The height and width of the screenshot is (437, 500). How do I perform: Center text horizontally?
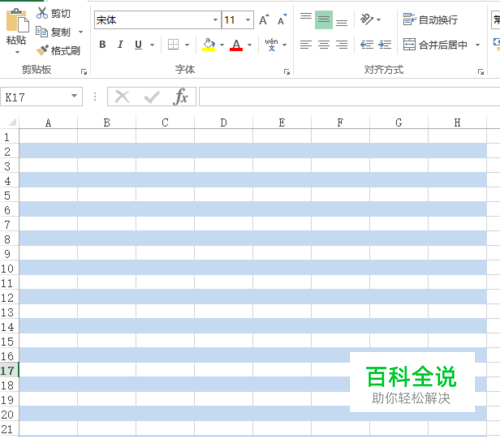pos(324,44)
